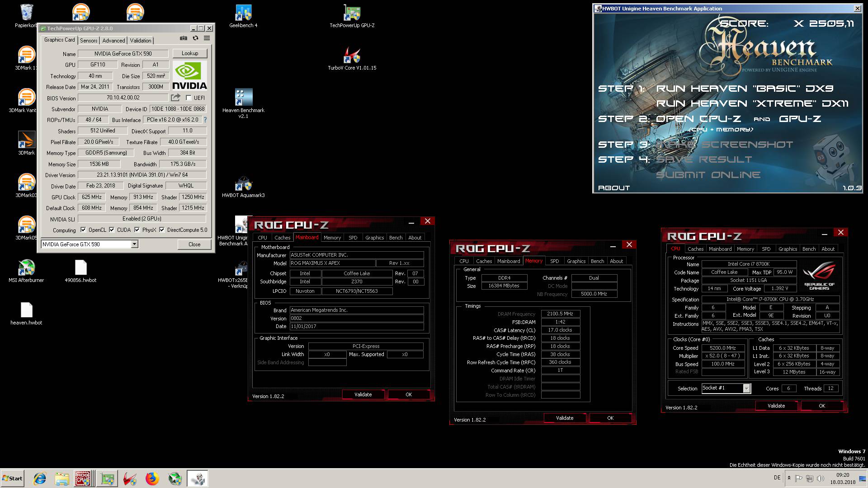Image resolution: width=868 pixels, height=488 pixels.
Task: Click the Lookup button in GPU-Z
Action: point(190,53)
